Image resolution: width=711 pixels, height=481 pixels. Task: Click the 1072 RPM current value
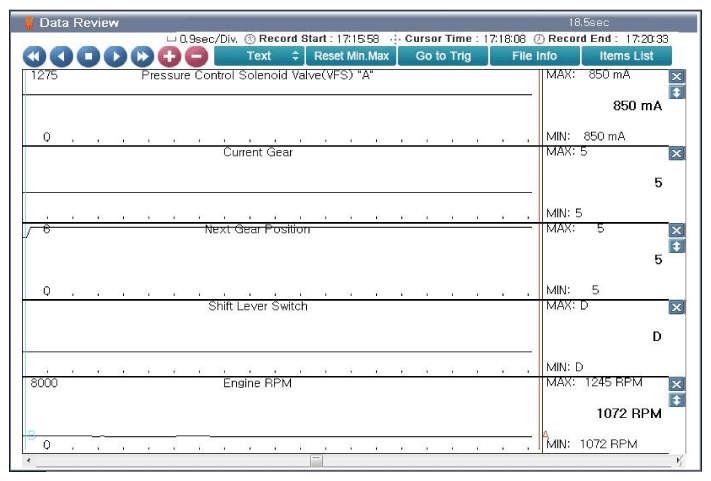[x=629, y=413]
